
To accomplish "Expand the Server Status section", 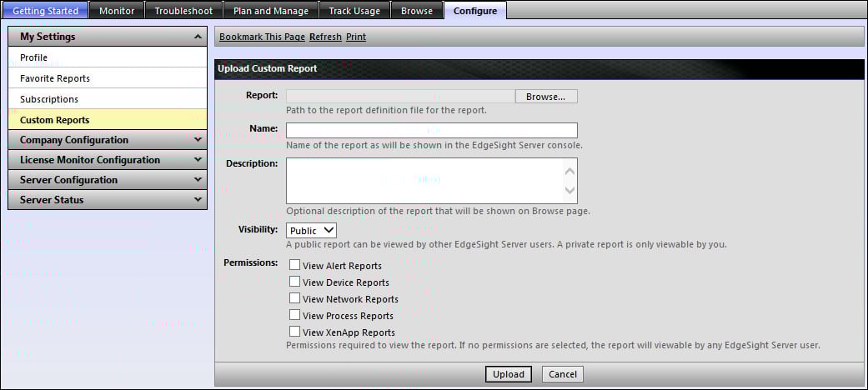I will pyautogui.click(x=108, y=200).
